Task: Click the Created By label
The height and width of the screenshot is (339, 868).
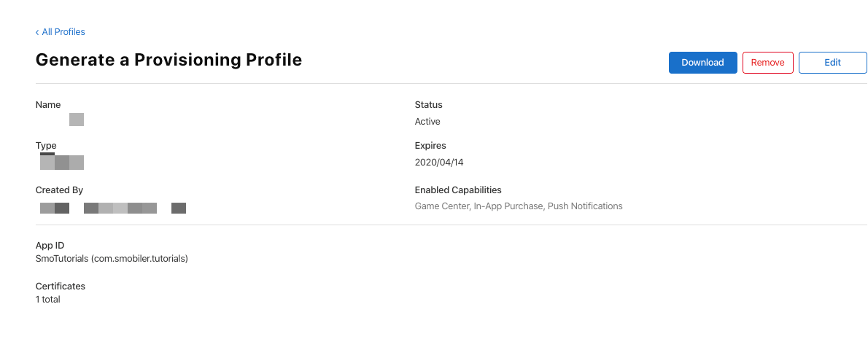Action: coord(59,190)
